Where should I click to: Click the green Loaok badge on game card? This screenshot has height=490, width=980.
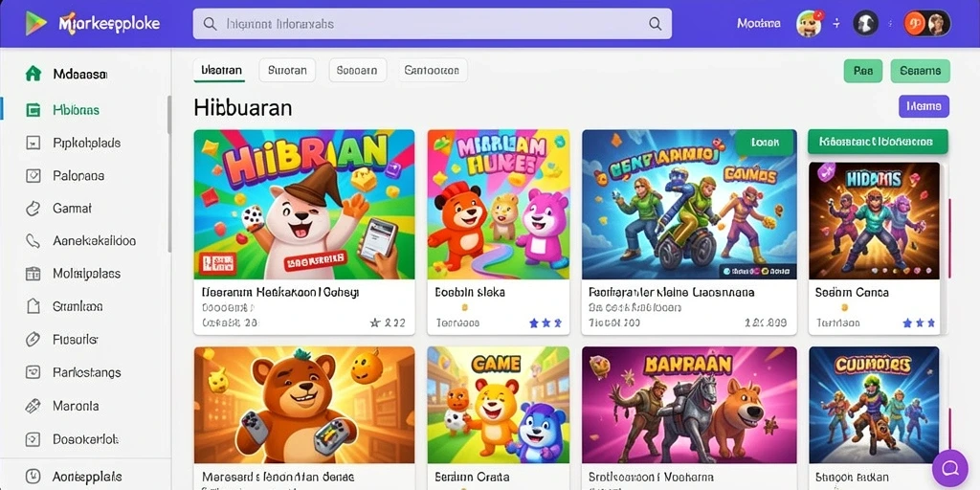(765, 143)
